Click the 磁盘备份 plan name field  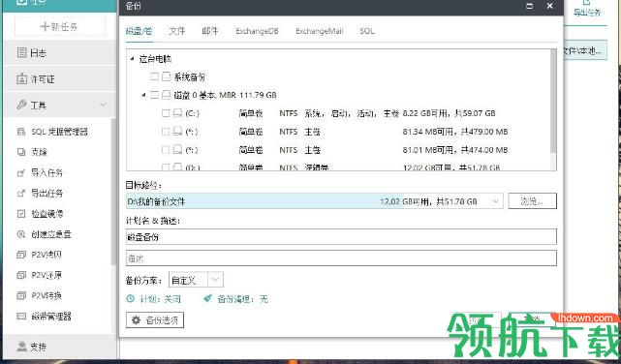[x=341, y=237]
